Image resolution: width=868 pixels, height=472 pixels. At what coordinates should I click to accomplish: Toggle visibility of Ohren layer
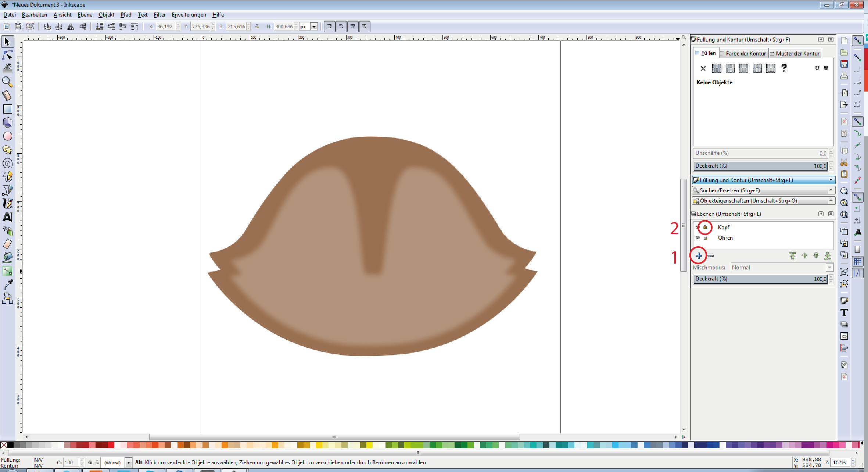pos(697,238)
